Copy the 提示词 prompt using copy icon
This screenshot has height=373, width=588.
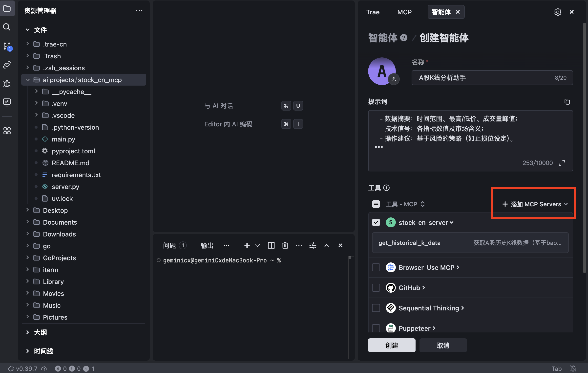[x=567, y=102]
